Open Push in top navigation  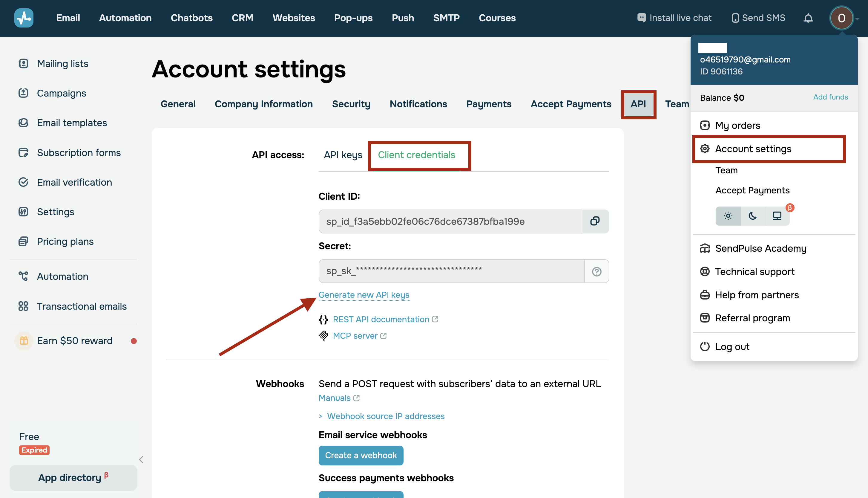(x=403, y=18)
